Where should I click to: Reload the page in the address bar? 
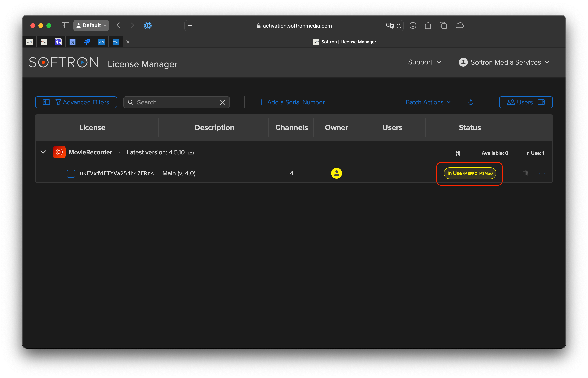(x=399, y=26)
